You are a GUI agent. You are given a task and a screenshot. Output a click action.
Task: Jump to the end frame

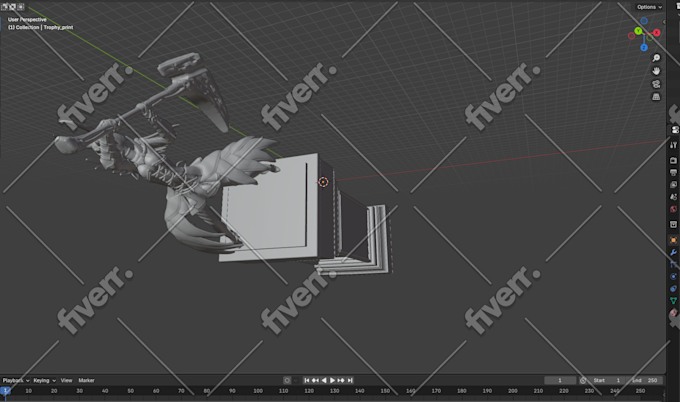tap(350, 380)
